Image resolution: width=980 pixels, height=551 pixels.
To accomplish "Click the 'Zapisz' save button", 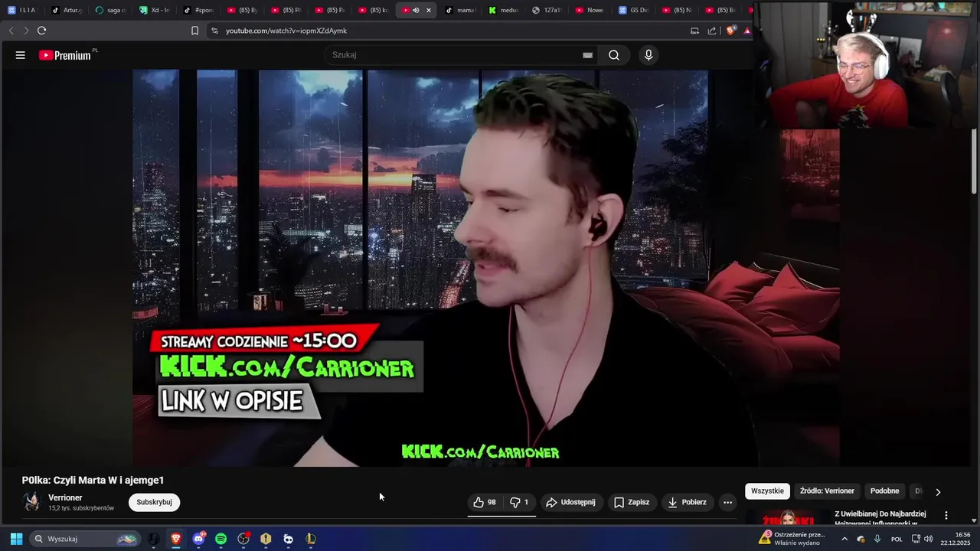I will coord(632,502).
